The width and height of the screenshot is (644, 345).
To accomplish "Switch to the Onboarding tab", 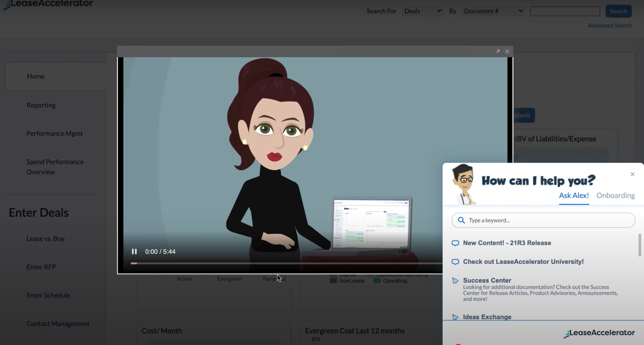I will [x=615, y=195].
